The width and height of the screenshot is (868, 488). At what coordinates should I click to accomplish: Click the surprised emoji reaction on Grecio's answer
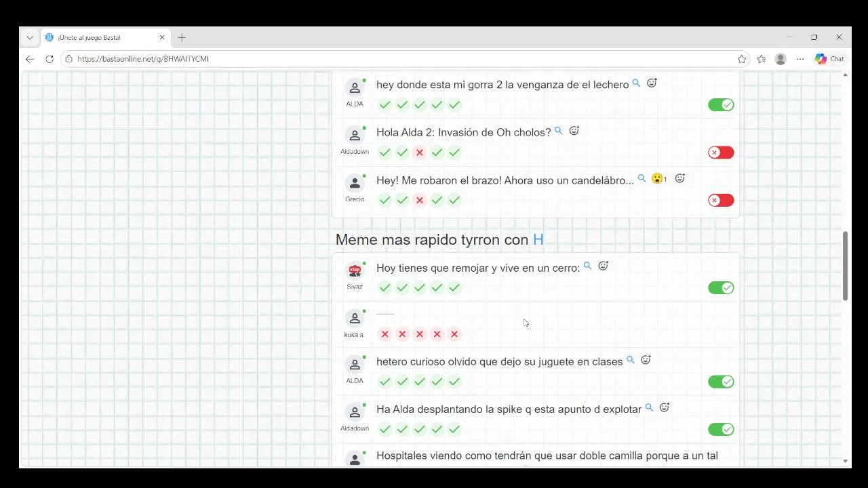pos(658,179)
